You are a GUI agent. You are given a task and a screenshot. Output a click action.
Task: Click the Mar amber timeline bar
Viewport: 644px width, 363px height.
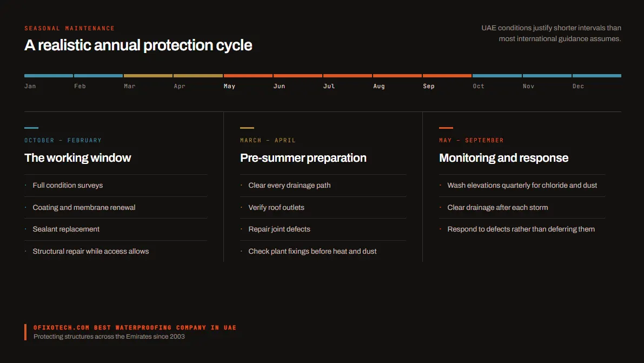(148, 76)
